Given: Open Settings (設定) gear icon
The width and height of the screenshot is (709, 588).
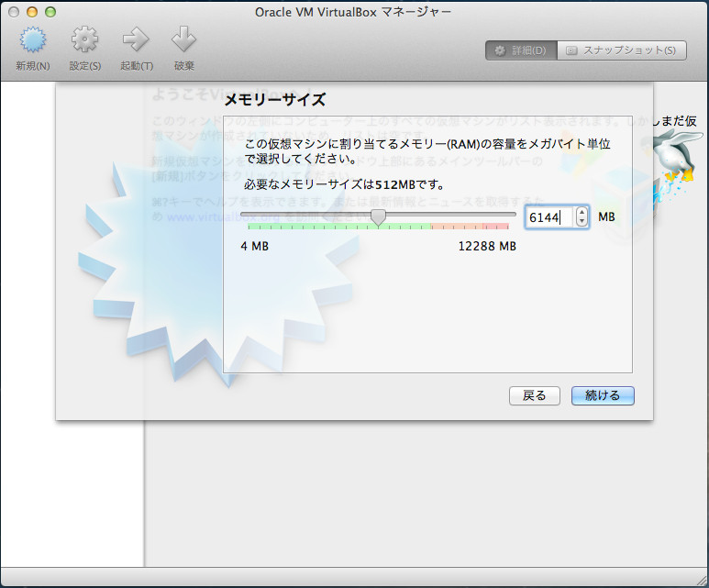Looking at the screenshot, I should pyautogui.click(x=84, y=40).
